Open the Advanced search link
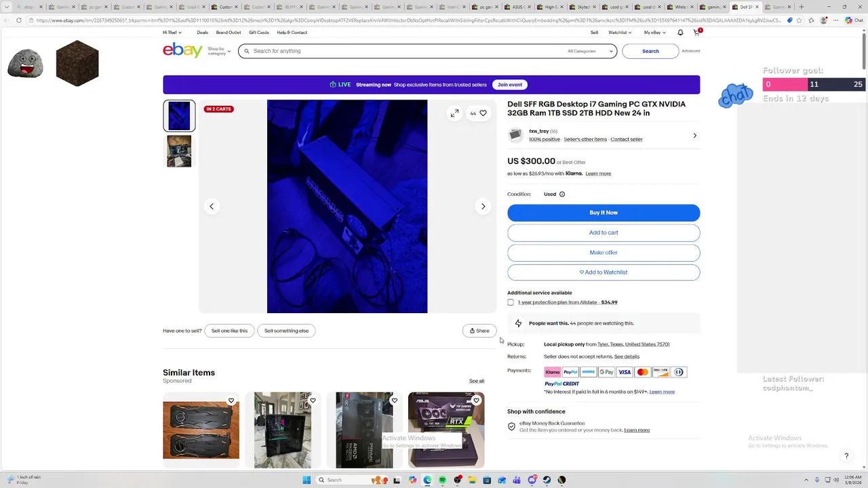 click(x=691, y=51)
